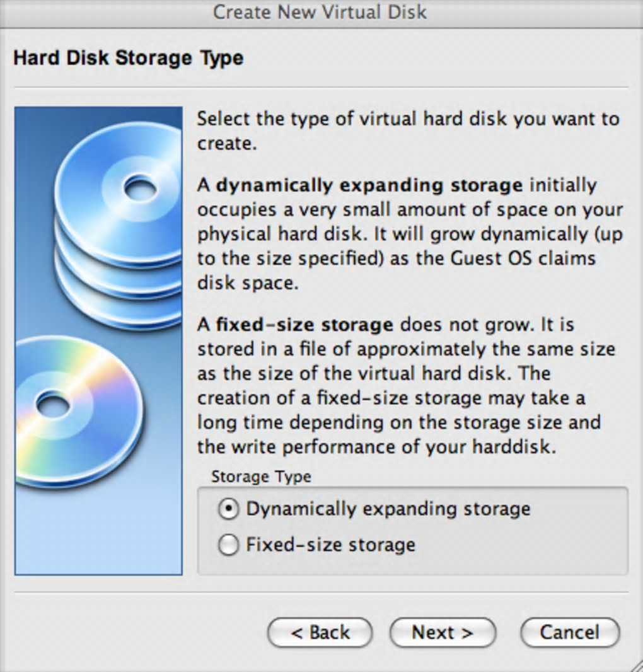The height and width of the screenshot is (672, 643).
Task: Click the window resize grip in the corner
Action: (x=635, y=664)
